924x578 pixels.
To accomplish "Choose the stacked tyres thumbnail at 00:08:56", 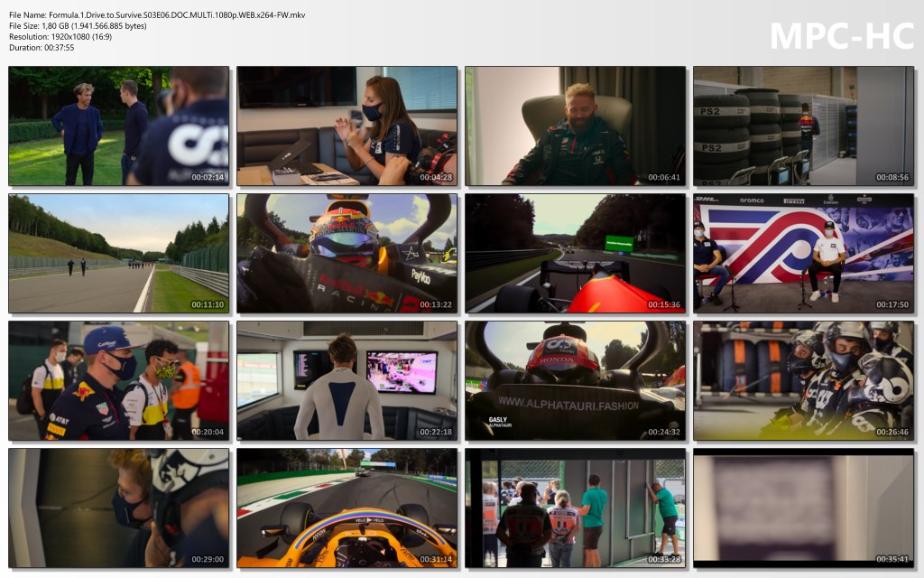I will pos(803,126).
